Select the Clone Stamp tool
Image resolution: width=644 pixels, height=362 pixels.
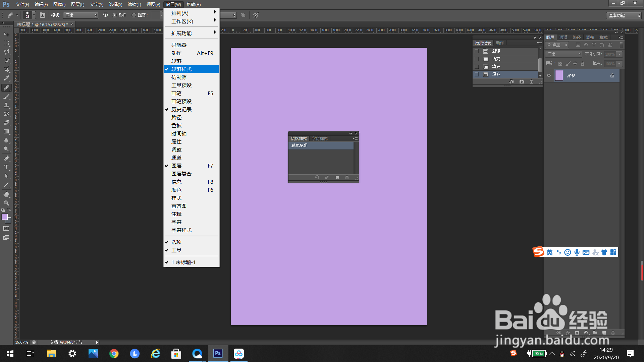(x=6, y=105)
